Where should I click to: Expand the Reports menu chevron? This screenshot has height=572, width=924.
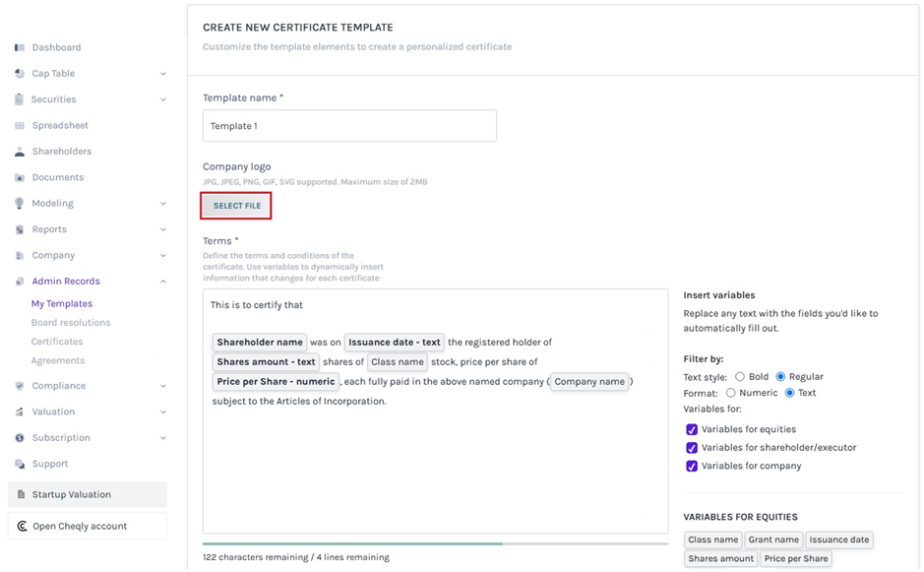(163, 229)
